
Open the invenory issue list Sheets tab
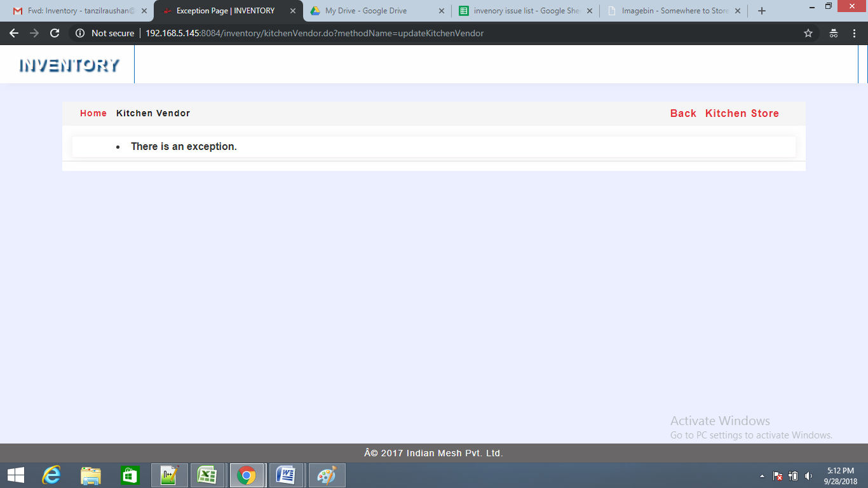coord(526,11)
